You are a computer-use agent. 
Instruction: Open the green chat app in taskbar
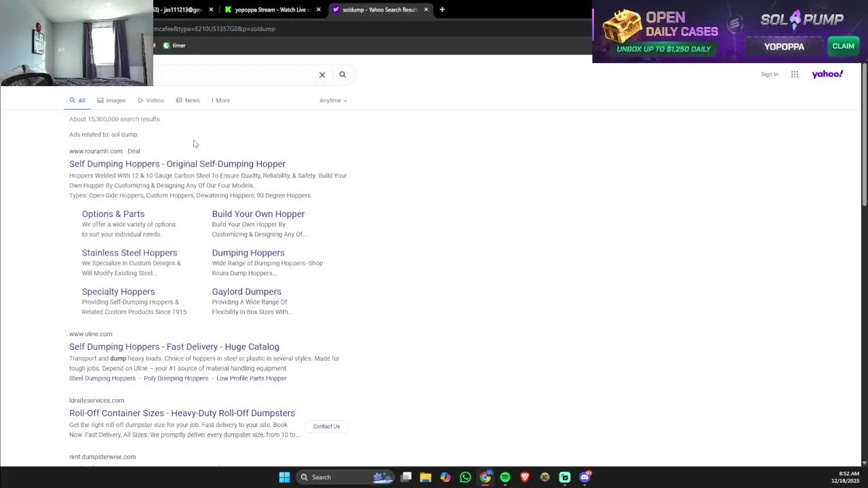coord(565,477)
